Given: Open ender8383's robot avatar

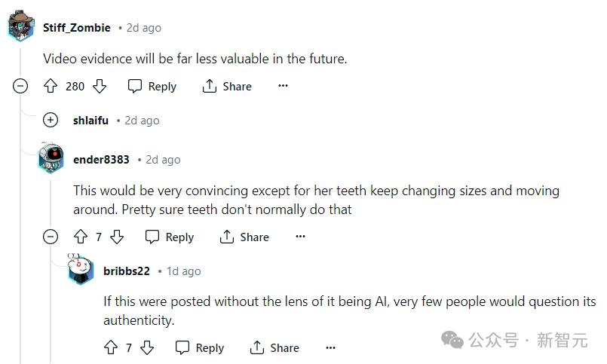Looking at the screenshot, I should click(x=51, y=158).
